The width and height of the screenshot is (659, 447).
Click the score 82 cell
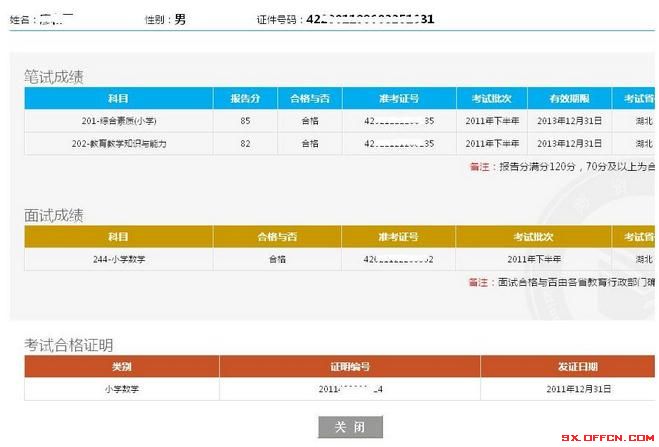(245, 144)
